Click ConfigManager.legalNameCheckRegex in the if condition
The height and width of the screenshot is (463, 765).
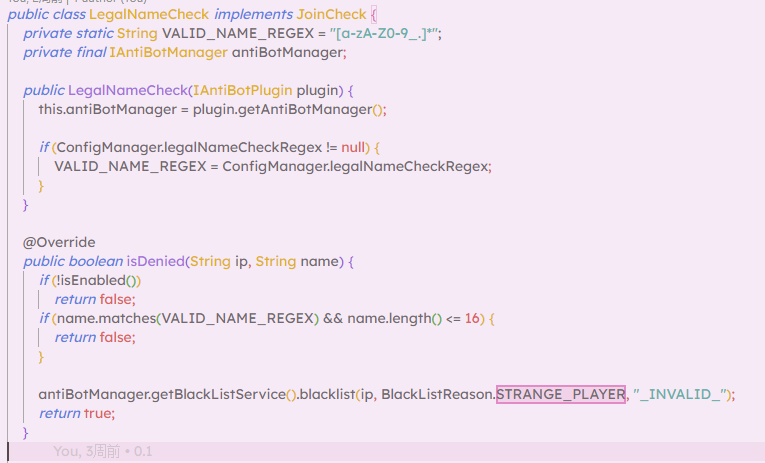point(189,147)
